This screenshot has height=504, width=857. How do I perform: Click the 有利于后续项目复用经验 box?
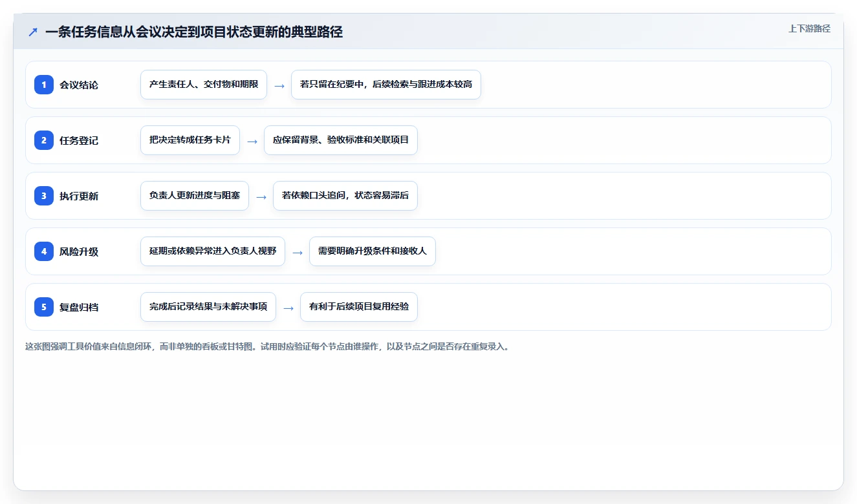(359, 307)
